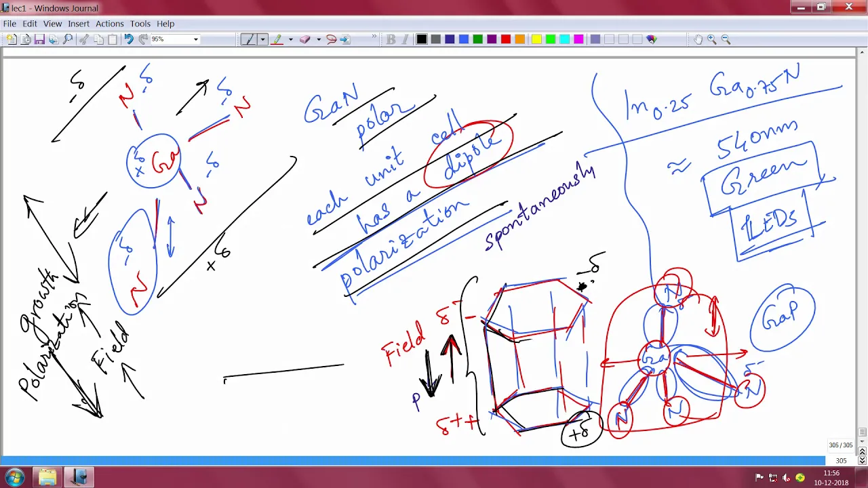Select the Lasso selection tool
Image resolution: width=868 pixels, height=488 pixels.
331,39
